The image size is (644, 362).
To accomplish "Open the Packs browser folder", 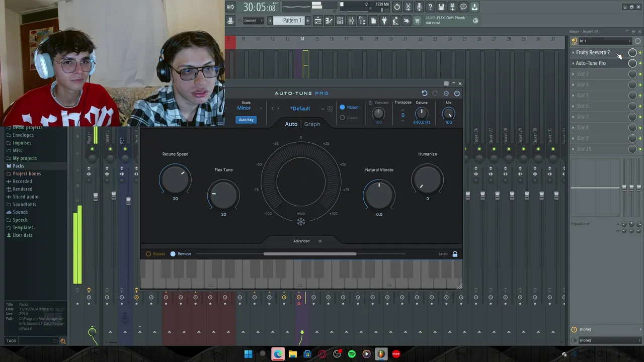I will pos(18,166).
